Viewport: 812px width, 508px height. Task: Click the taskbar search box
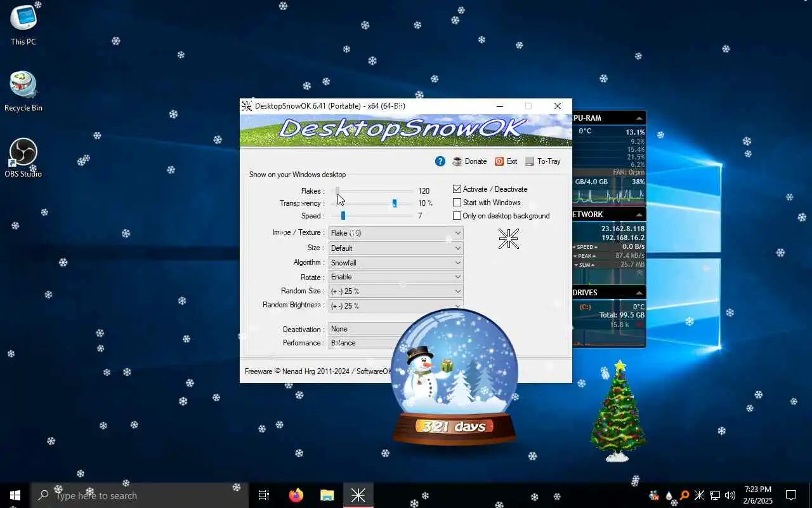(140, 495)
